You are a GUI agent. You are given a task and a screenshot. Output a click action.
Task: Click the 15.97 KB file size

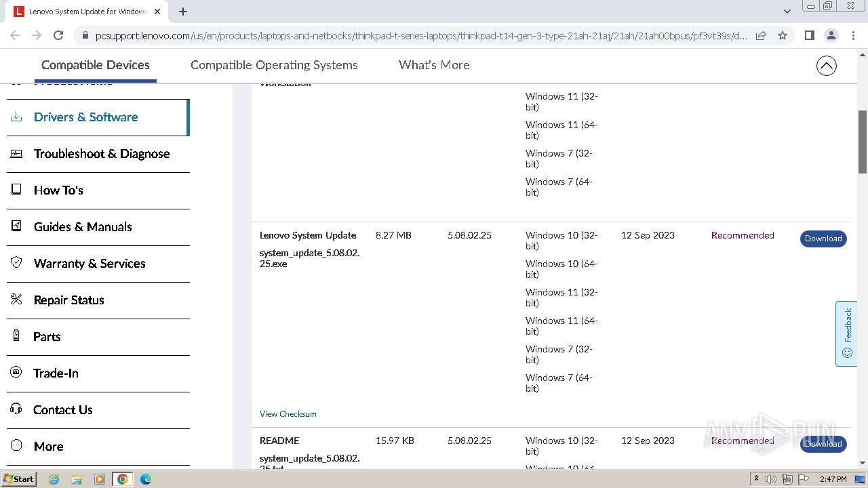point(395,441)
